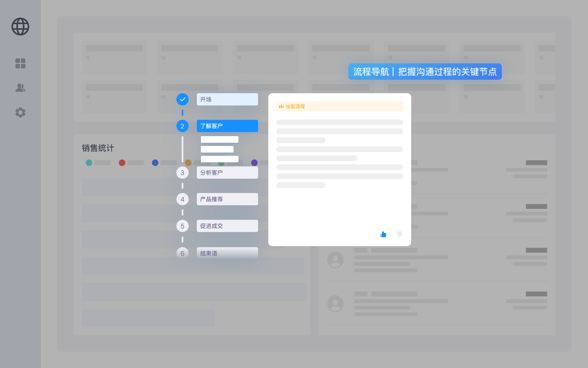The height and width of the screenshot is (368, 588).
Task: Open the 促进成交 step label
Action: click(x=227, y=226)
